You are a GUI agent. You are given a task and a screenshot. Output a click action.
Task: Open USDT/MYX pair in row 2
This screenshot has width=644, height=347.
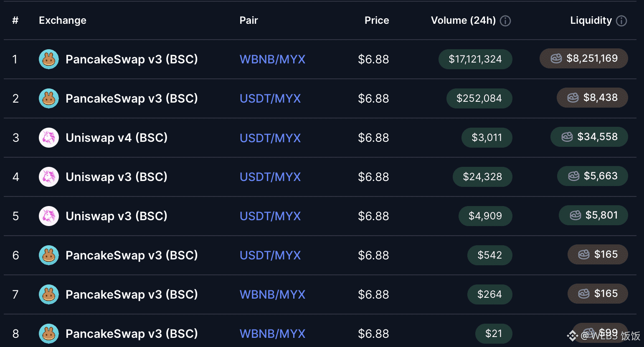[x=270, y=98]
